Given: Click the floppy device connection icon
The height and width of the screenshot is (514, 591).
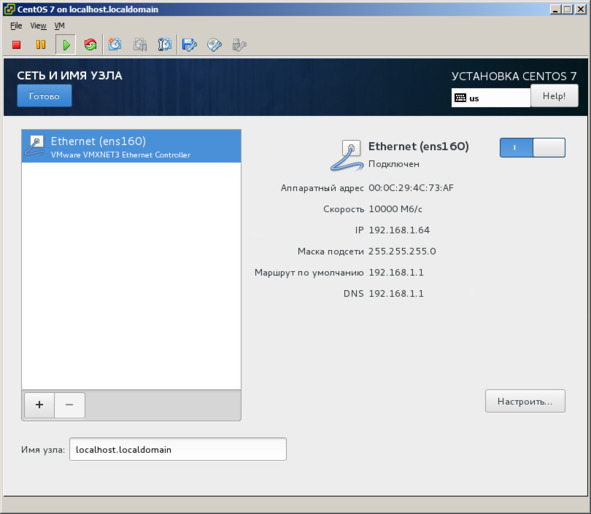Looking at the screenshot, I should pos(189,45).
